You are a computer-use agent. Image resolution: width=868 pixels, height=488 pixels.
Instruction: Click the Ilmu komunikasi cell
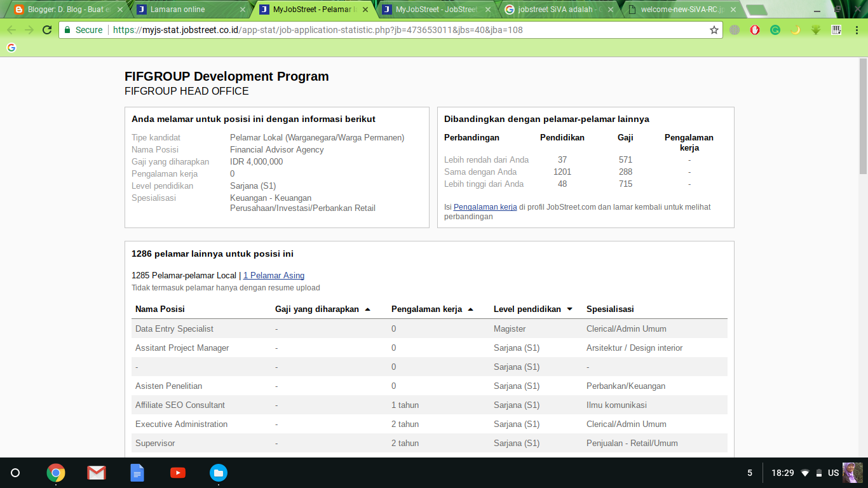click(x=616, y=405)
